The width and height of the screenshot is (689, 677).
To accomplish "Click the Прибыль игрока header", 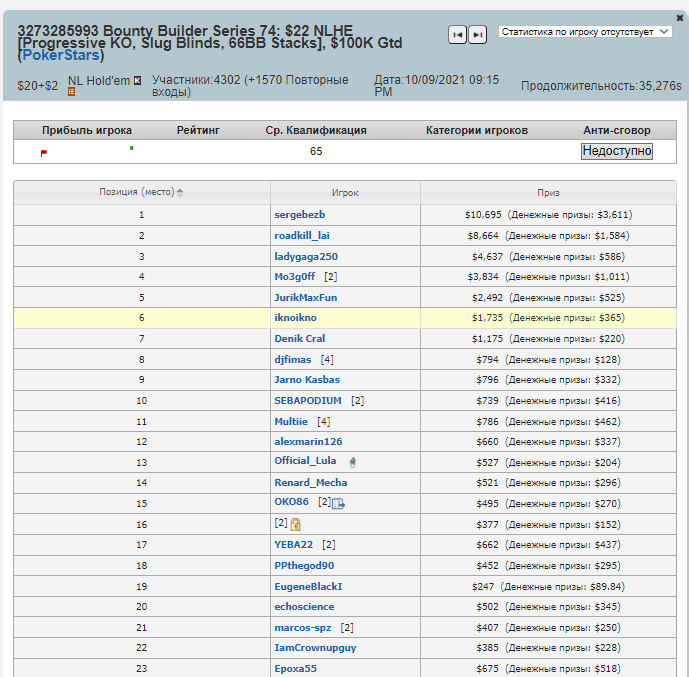I will [x=87, y=130].
